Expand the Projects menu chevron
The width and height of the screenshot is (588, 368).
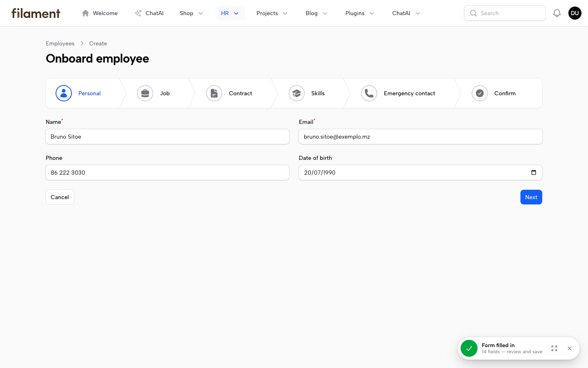pos(285,13)
